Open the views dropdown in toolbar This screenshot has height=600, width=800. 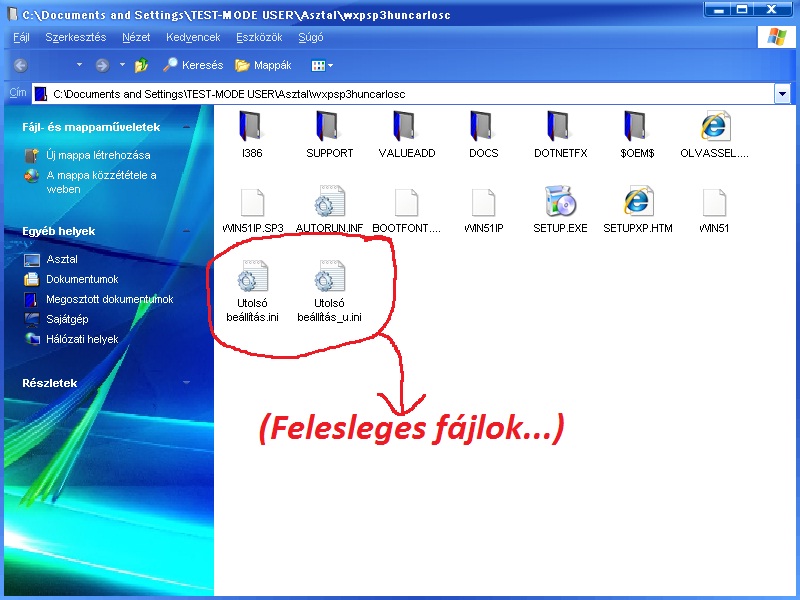pyautogui.click(x=322, y=65)
